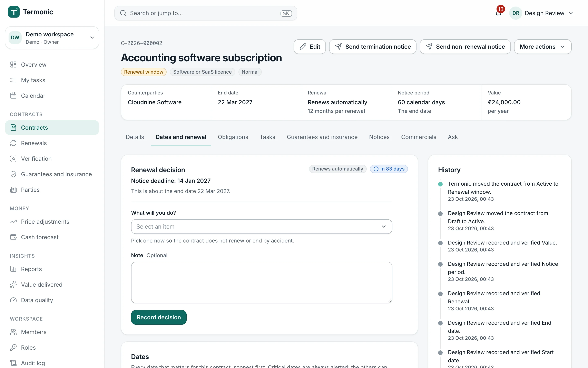Click the Calendar sidebar icon
The image size is (588, 368).
pyautogui.click(x=13, y=96)
